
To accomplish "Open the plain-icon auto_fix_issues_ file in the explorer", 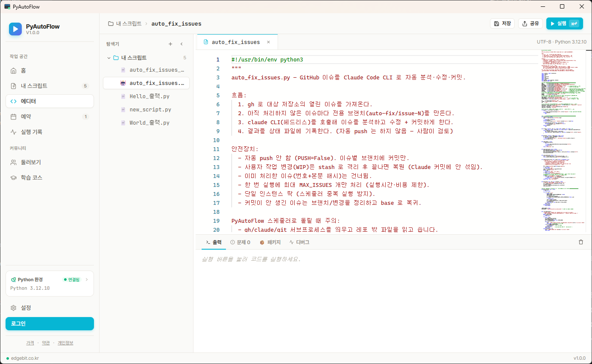I will tap(146, 70).
